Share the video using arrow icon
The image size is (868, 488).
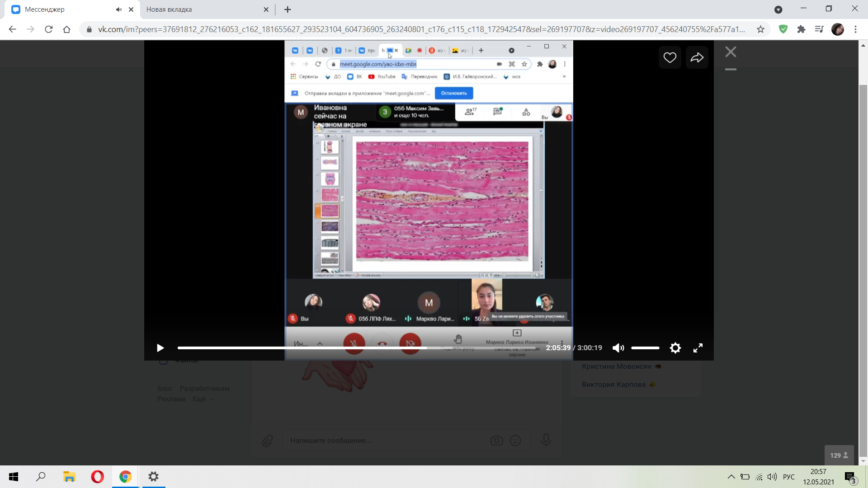[697, 57]
